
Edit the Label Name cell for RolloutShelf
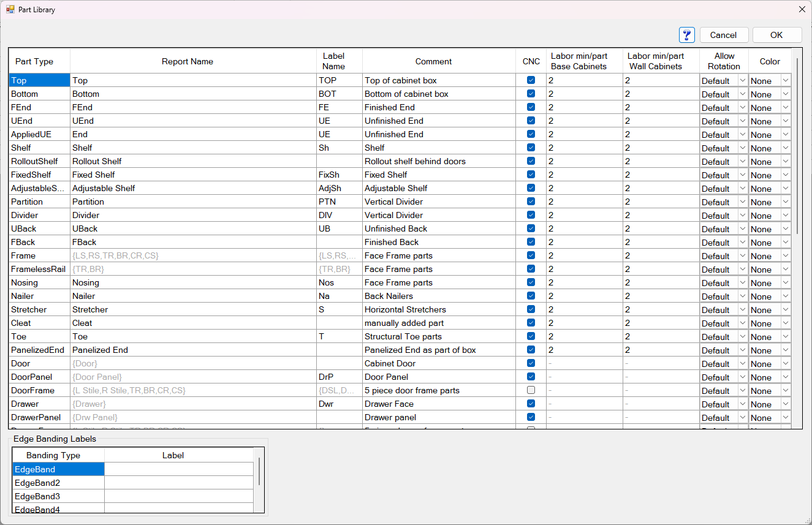tap(339, 161)
